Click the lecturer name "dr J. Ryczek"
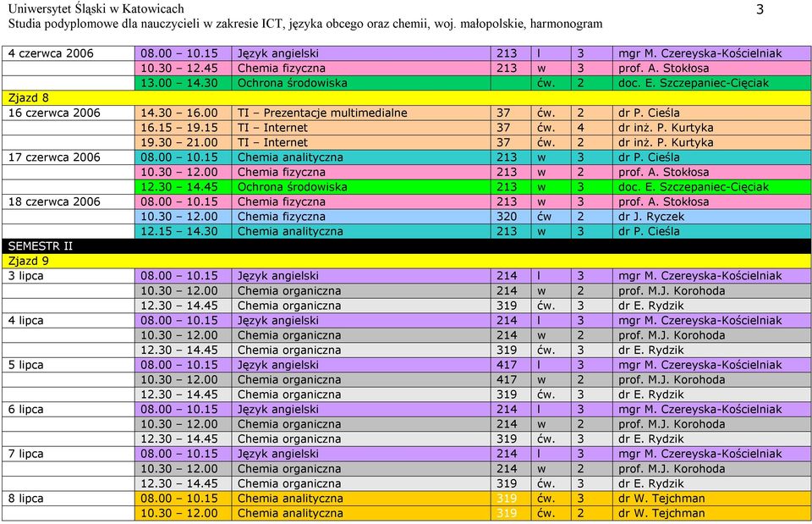812x524 pixels. coord(651,217)
